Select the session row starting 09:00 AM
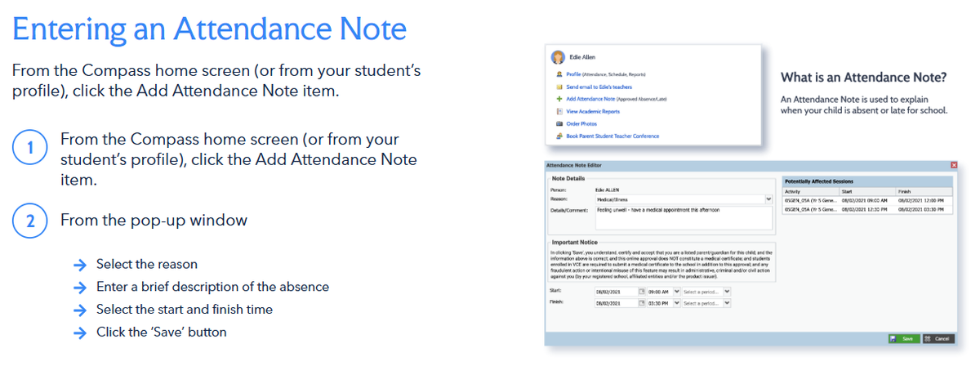This screenshot has height=384, width=980. tap(867, 199)
